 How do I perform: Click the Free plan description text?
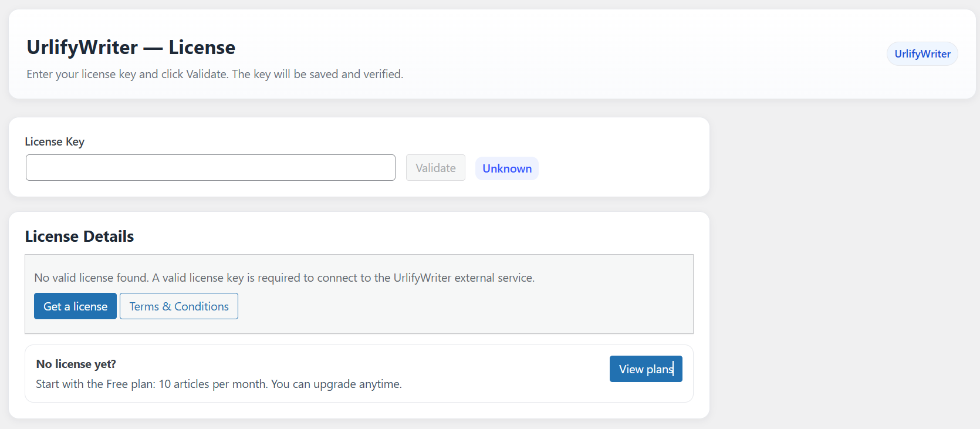(219, 384)
